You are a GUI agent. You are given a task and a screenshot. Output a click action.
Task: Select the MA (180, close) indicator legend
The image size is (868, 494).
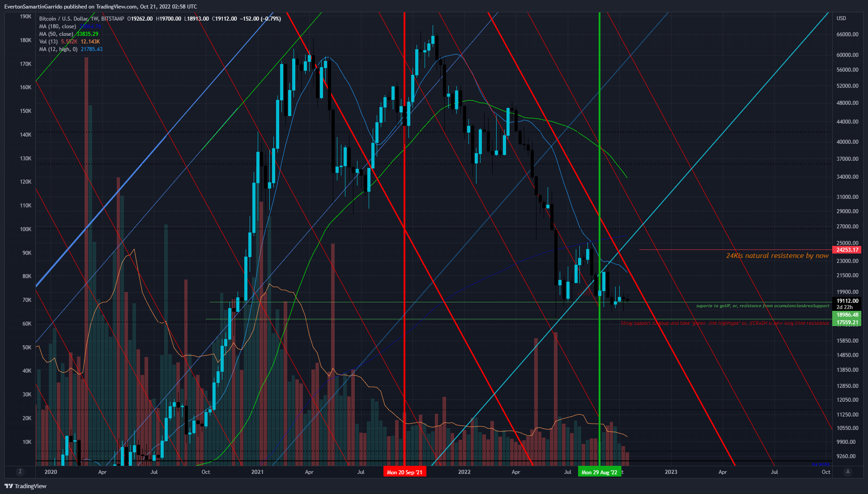click(x=57, y=26)
